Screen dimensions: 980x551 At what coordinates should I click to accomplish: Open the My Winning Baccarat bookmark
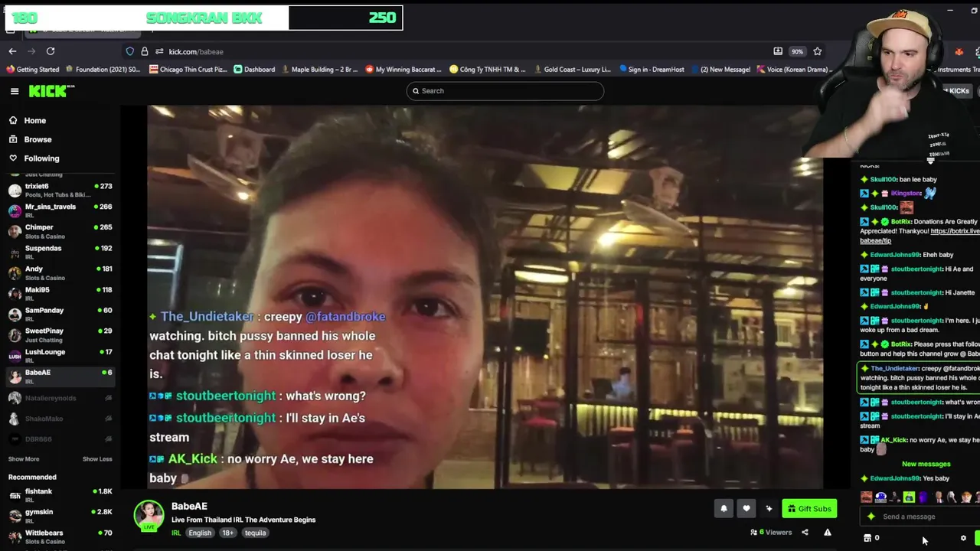[x=403, y=70]
